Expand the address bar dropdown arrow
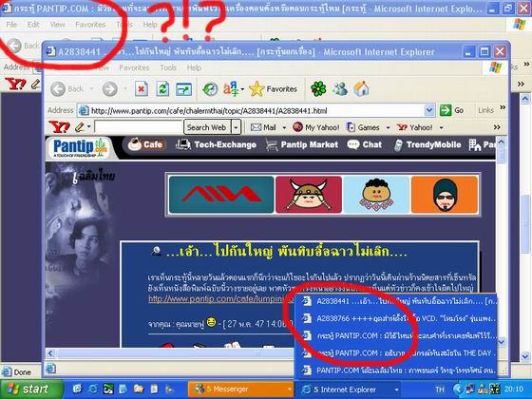 [428, 110]
